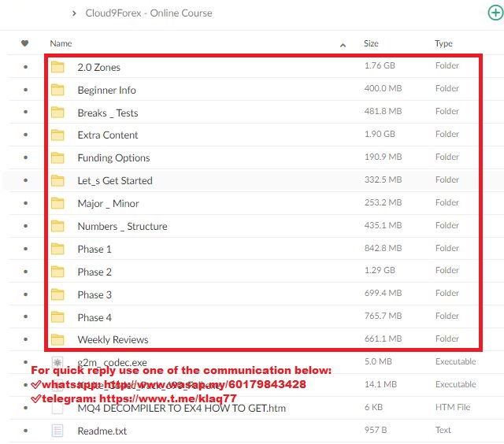Click the 14.1 MB size value
Screen dimensions: 504x444
coord(380,384)
